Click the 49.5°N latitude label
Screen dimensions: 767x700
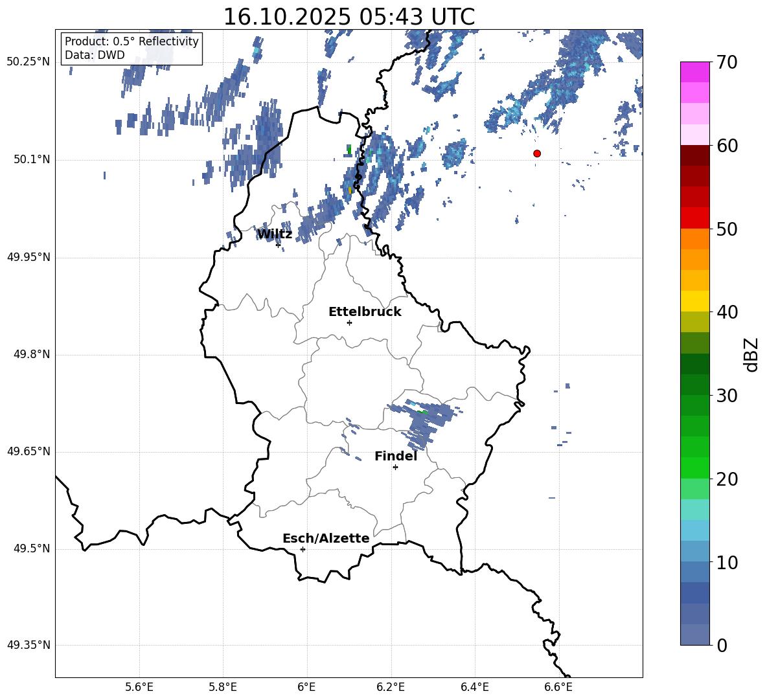[32, 548]
